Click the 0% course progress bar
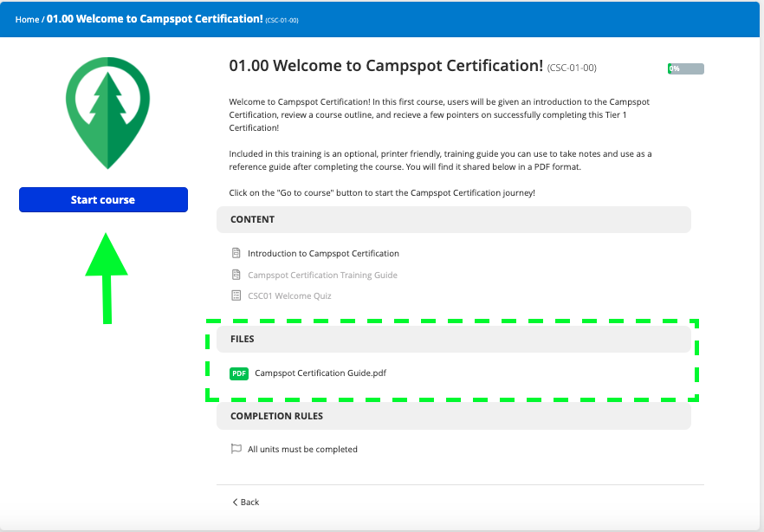The height and width of the screenshot is (532, 764). (684, 68)
